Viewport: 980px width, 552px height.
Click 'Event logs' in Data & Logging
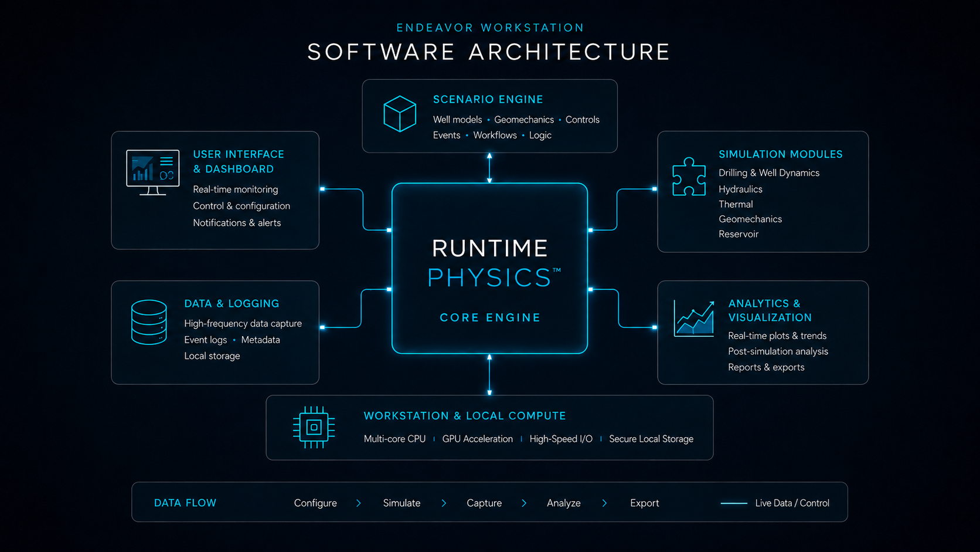click(x=205, y=340)
